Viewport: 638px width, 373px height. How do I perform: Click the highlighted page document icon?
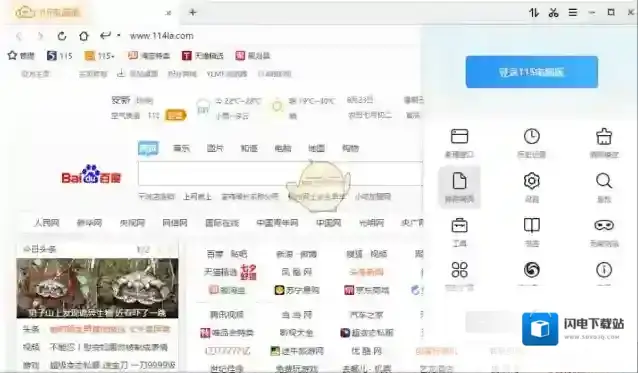point(459,187)
